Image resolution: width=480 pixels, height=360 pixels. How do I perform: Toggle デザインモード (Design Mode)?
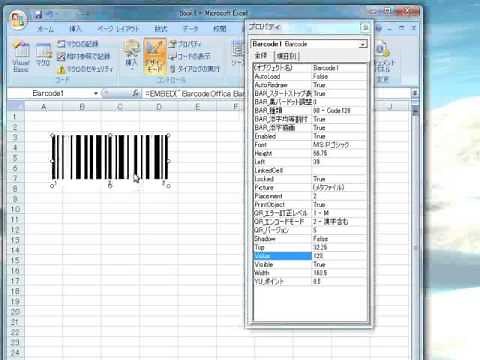[155, 56]
